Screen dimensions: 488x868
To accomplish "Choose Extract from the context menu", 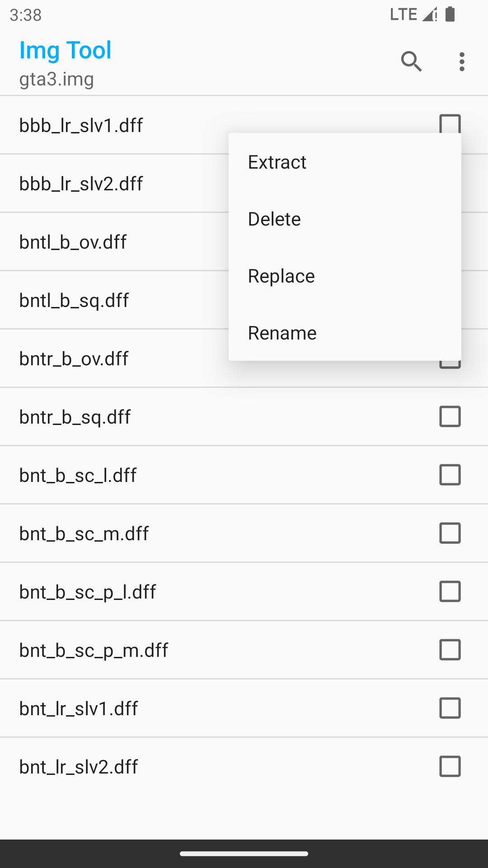I will (277, 162).
